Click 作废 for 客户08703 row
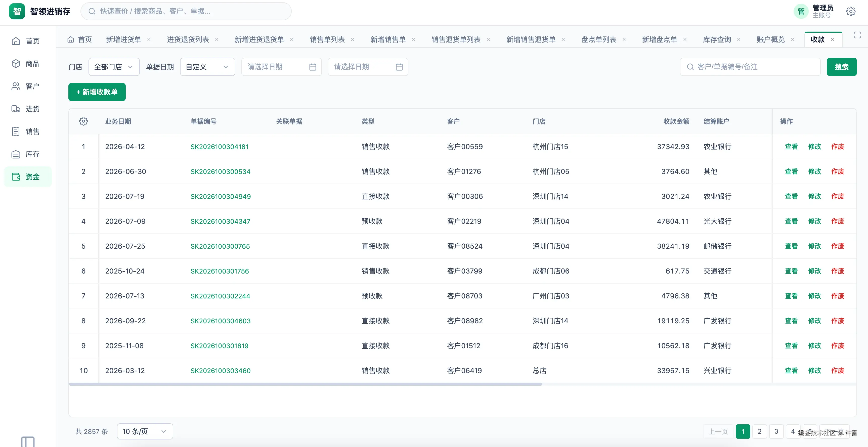868x447 pixels. [838, 296]
